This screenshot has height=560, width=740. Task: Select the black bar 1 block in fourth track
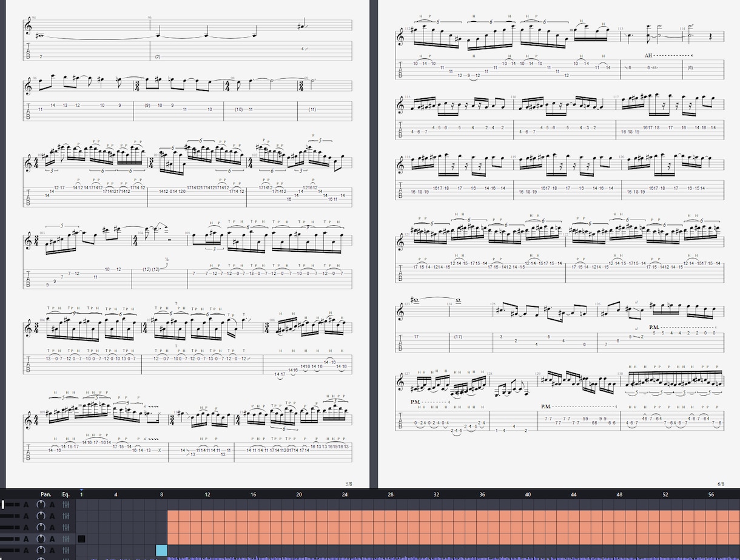tap(82, 539)
